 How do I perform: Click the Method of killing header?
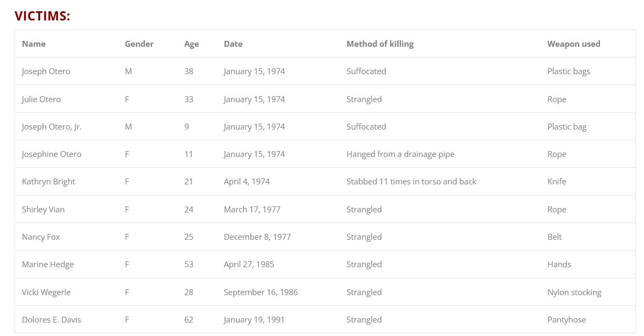click(380, 44)
